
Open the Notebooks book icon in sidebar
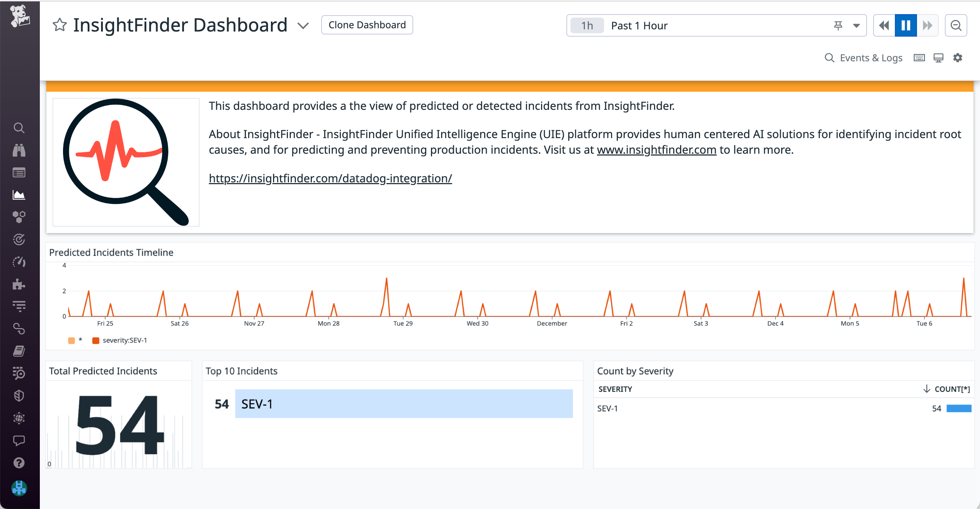19,350
